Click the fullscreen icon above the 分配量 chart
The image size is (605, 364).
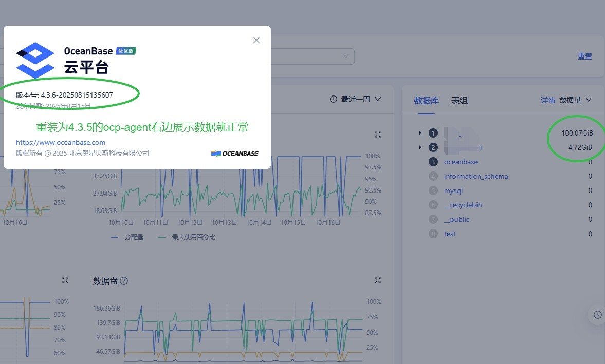point(378,135)
